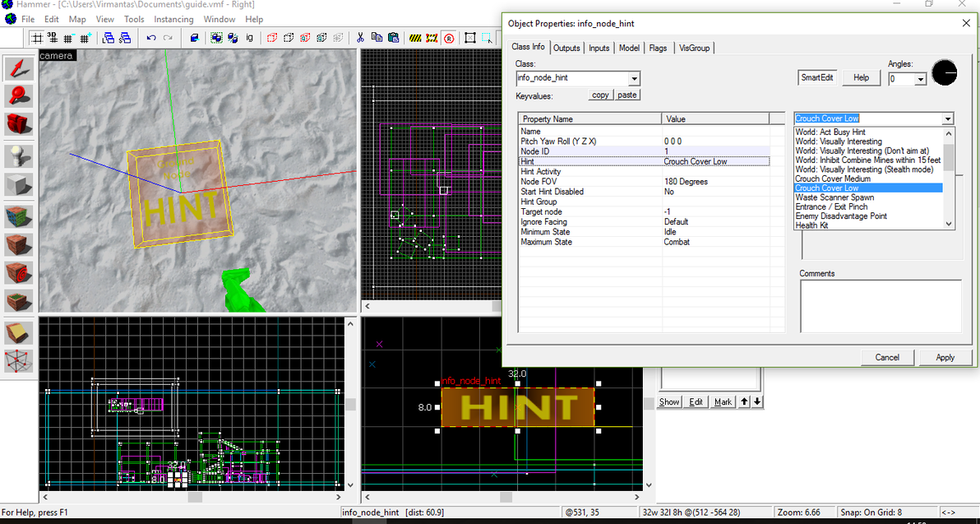This screenshot has height=524, width=980.
Task: Pick the Entity tool with lightbulb icon
Action: [19, 156]
